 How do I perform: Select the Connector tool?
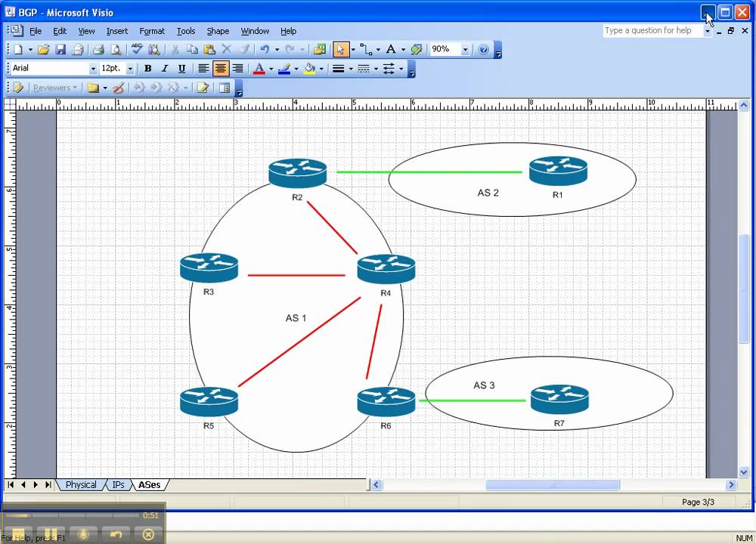pyautogui.click(x=366, y=49)
